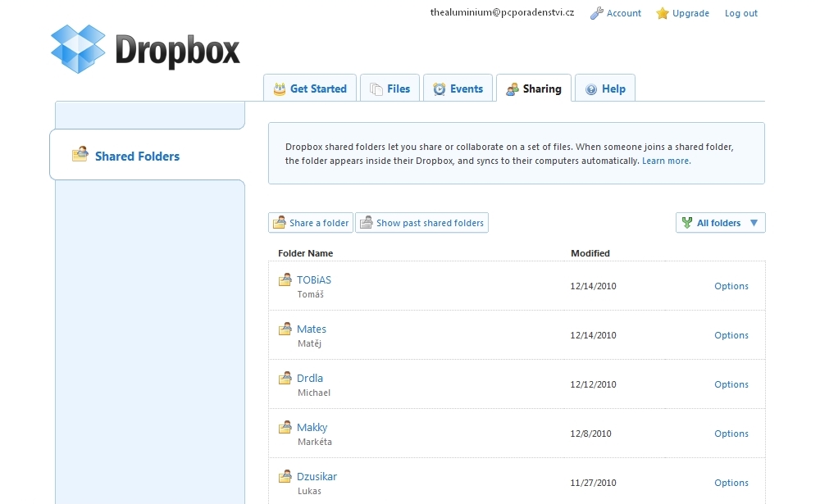Viewport: 820px width, 504px height.
Task: Click the Dropbox open box logo icon
Action: click(78, 48)
